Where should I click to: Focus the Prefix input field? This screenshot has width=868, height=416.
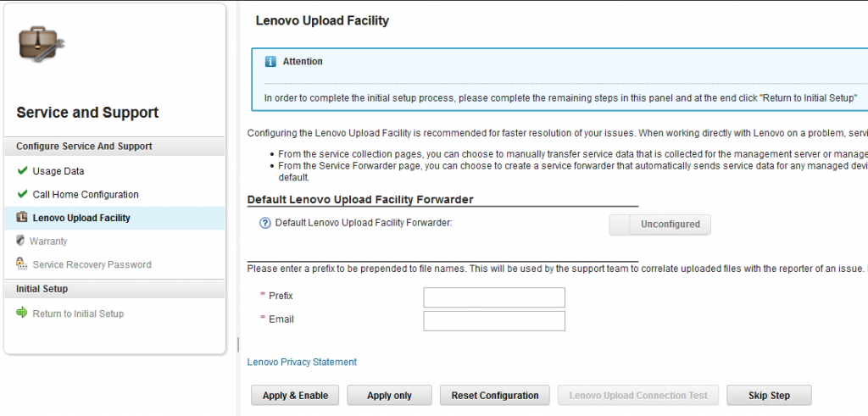494,297
